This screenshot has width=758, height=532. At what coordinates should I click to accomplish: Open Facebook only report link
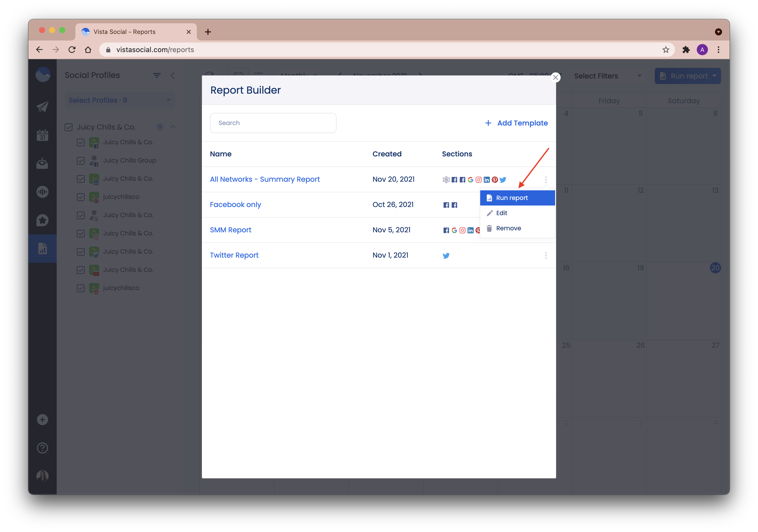click(235, 204)
